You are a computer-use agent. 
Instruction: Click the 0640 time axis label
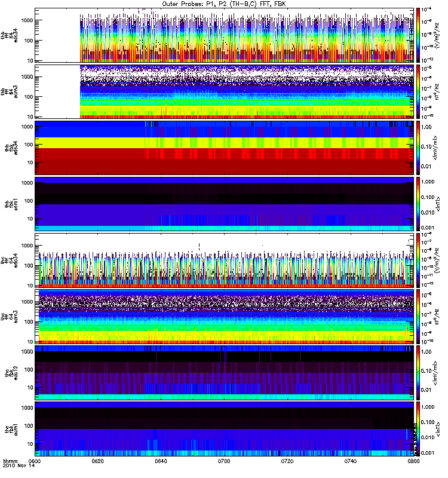[161, 461]
